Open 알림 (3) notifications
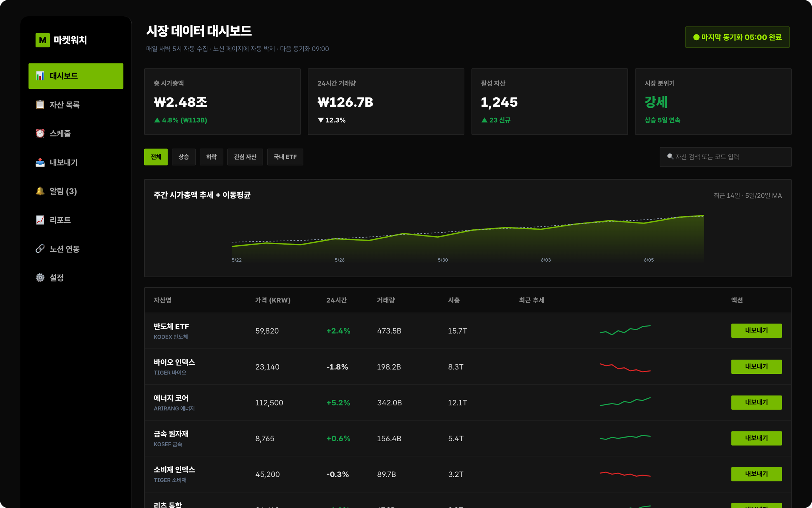This screenshot has width=812, height=508. [x=76, y=191]
